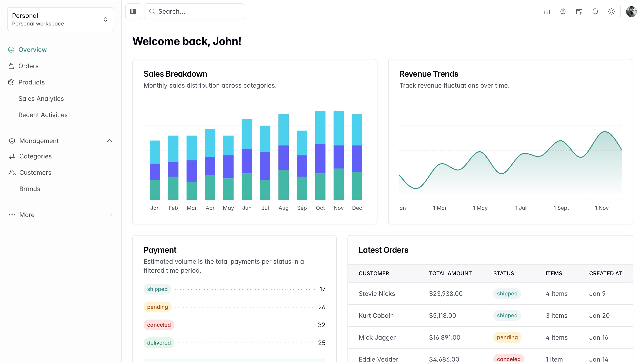The image size is (644, 362).
Task: Click the Customers people icon
Action: coord(12,172)
